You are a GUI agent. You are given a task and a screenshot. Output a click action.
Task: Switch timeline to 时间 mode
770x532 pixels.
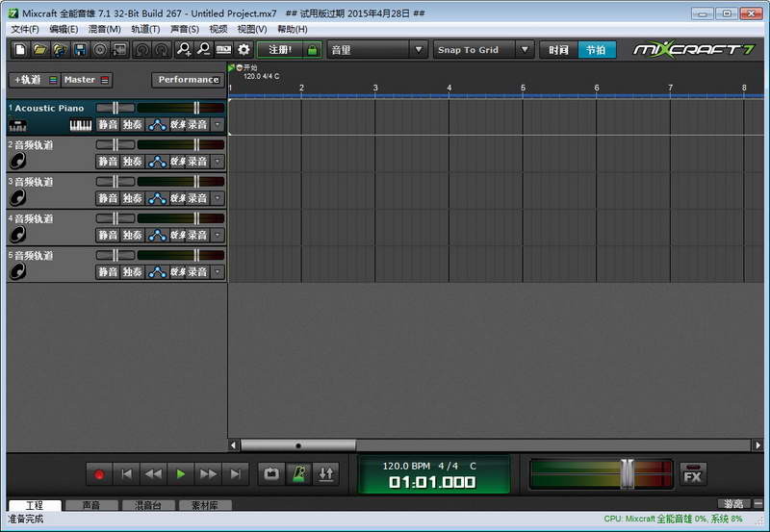[559, 50]
